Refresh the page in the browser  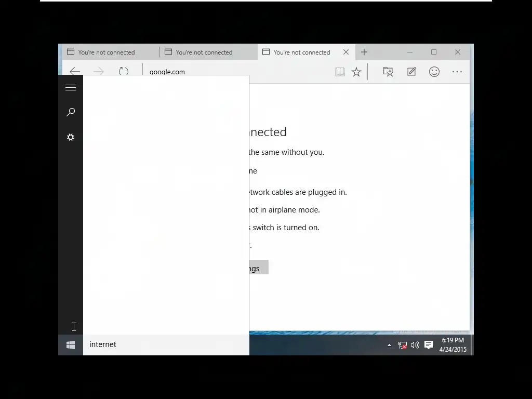(x=124, y=71)
